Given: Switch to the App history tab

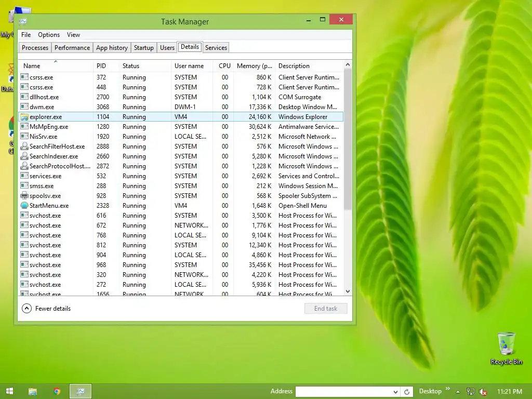Looking at the screenshot, I should (112, 47).
